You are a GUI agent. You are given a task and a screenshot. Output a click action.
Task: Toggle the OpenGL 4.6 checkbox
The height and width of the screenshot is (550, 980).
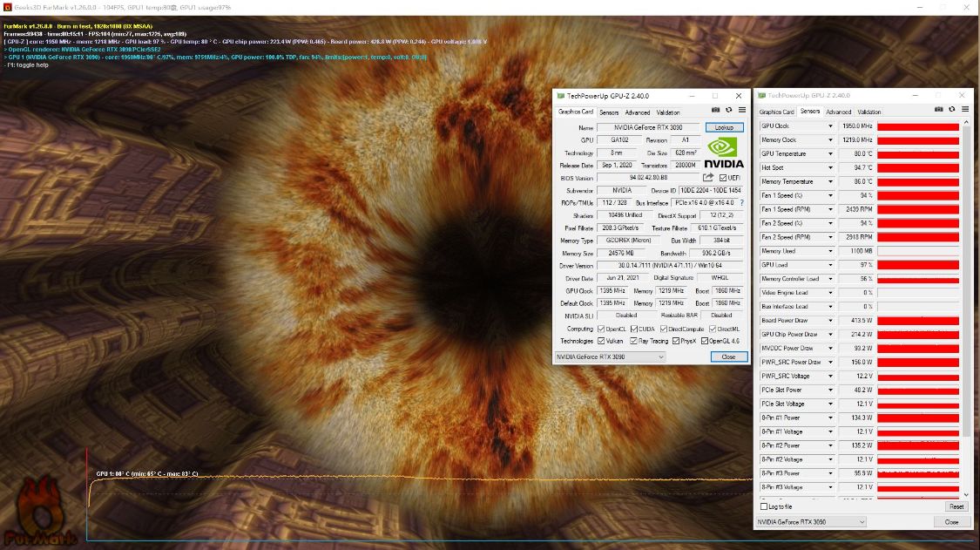pyautogui.click(x=705, y=341)
